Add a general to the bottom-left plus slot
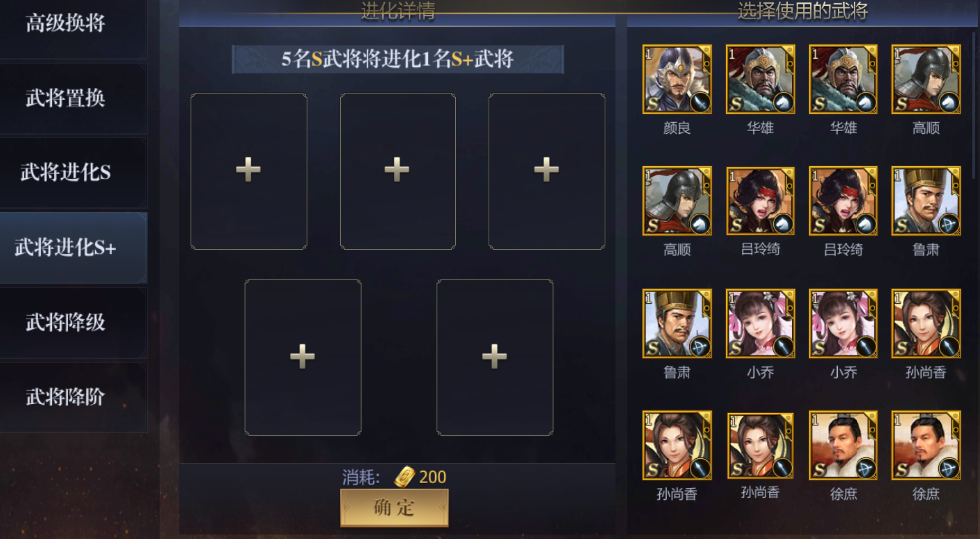980x539 pixels. pos(303,357)
